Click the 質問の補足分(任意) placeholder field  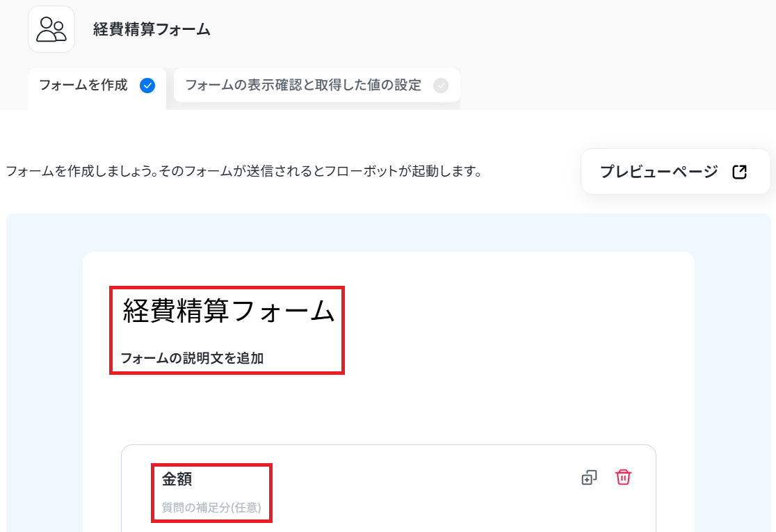(x=211, y=508)
